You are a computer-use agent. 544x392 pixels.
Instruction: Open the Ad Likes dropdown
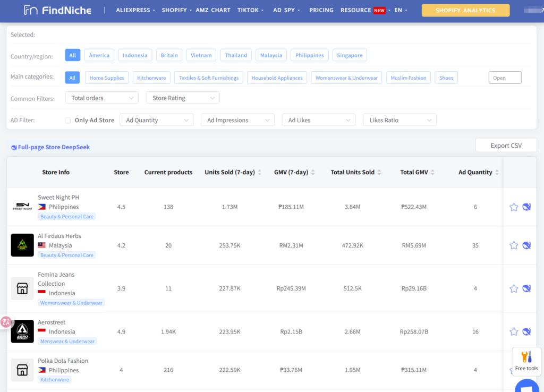(319, 120)
